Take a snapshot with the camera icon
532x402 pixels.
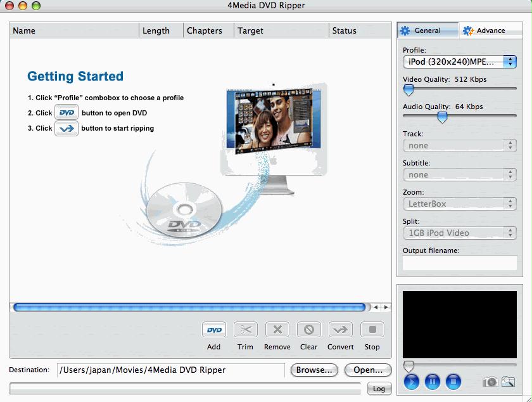490,382
